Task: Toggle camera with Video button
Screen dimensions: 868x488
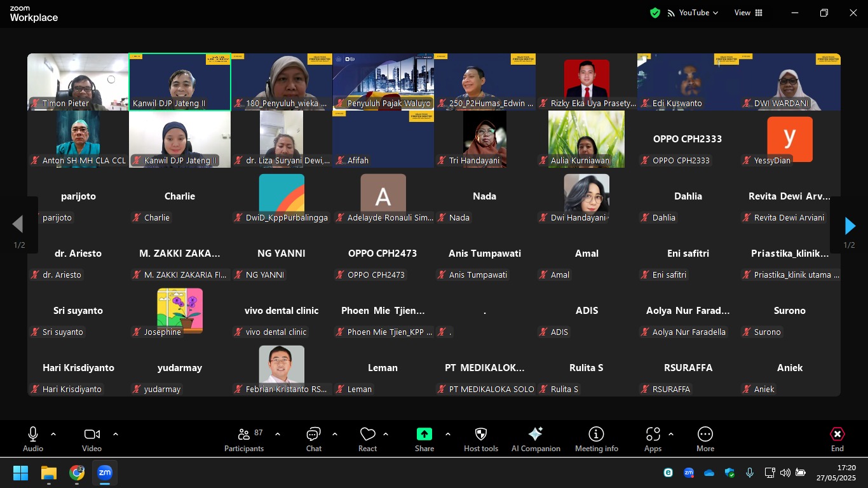Action: [x=92, y=439]
